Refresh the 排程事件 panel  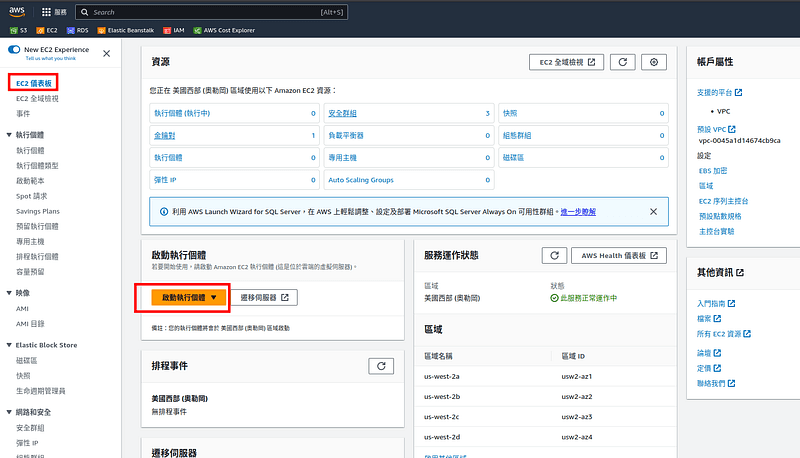381,366
